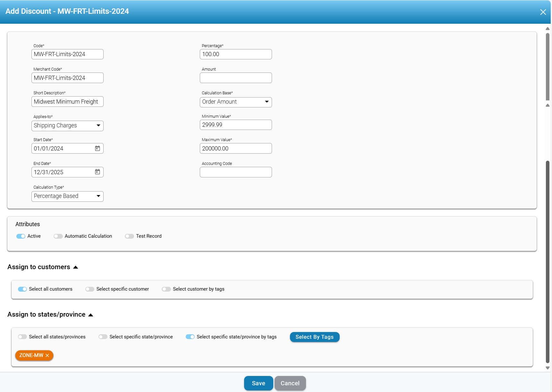Open the Start Date calendar picker

coord(98,149)
